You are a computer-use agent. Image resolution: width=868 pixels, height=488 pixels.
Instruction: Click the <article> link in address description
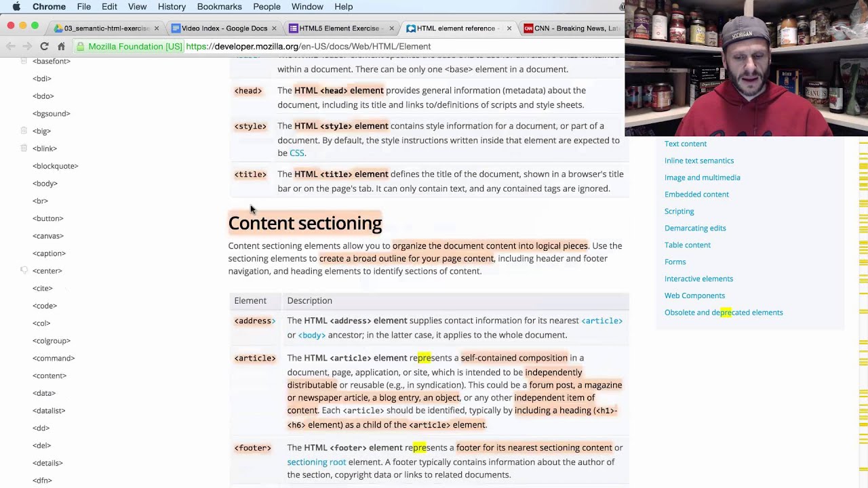(601, 321)
